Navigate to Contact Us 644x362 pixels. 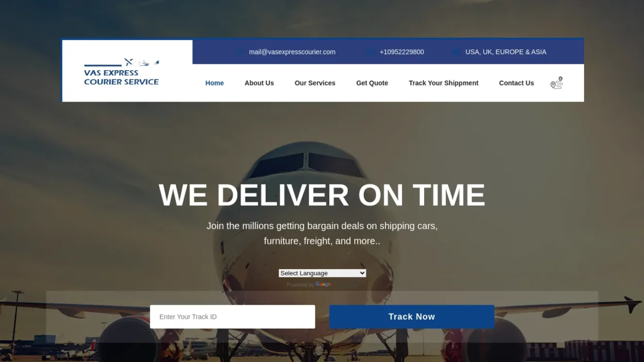(x=517, y=83)
